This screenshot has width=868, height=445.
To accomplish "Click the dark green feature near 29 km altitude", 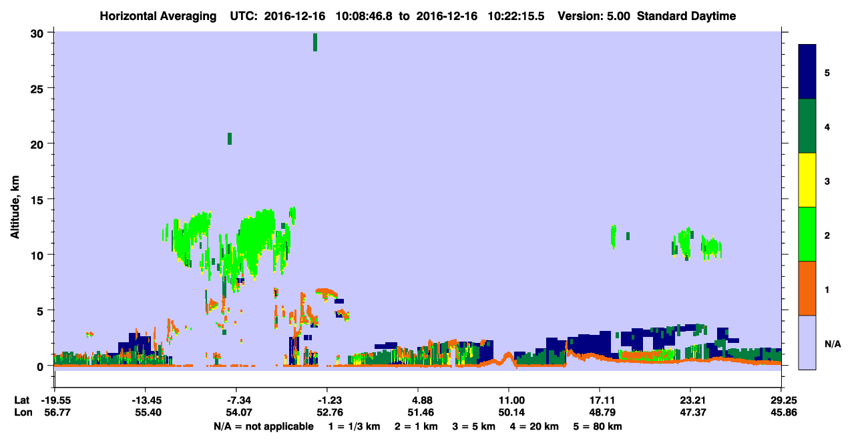I will pyautogui.click(x=315, y=42).
